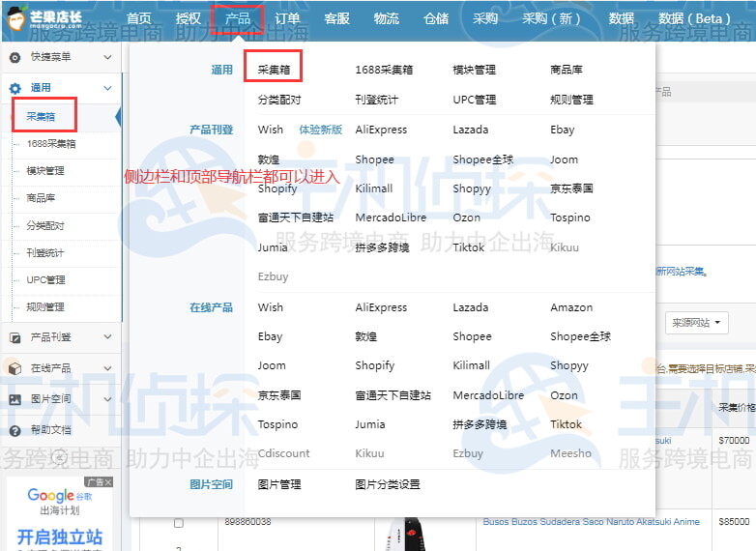Viewport: 756px width, 551px height.
Task: Collapse the 通用 sidebar section chevron
Action: tap(108, 88)
